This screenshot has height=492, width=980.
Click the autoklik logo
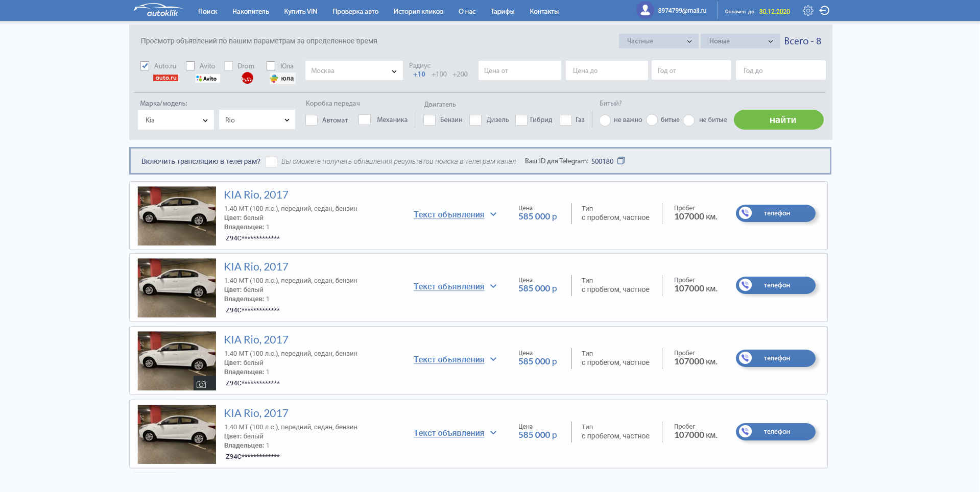[157, 10]
